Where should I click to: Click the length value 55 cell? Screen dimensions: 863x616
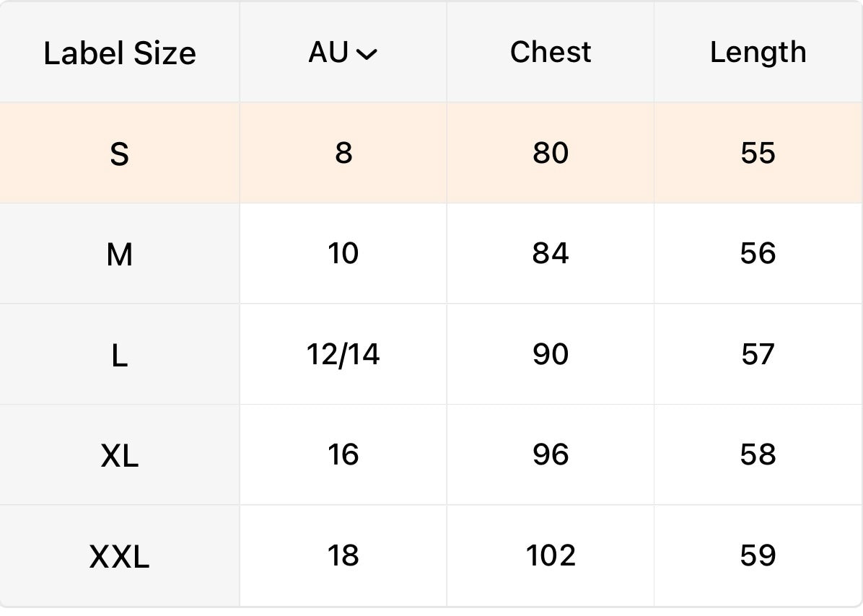click(758, 153)
